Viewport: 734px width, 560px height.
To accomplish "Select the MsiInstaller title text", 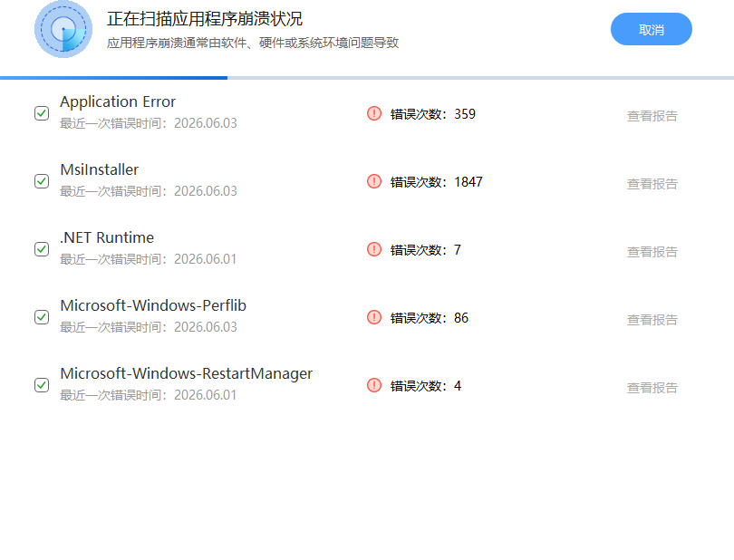I will pyautogui.click(x=100, y=169).
